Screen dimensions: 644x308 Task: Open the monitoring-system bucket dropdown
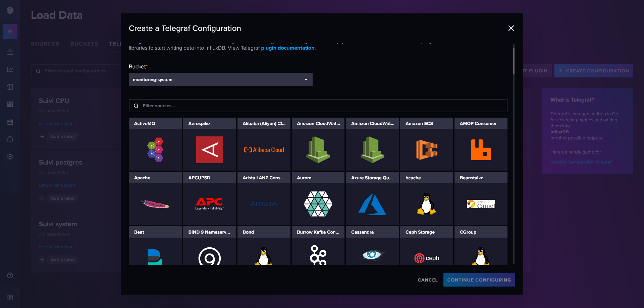coord(220,80)
